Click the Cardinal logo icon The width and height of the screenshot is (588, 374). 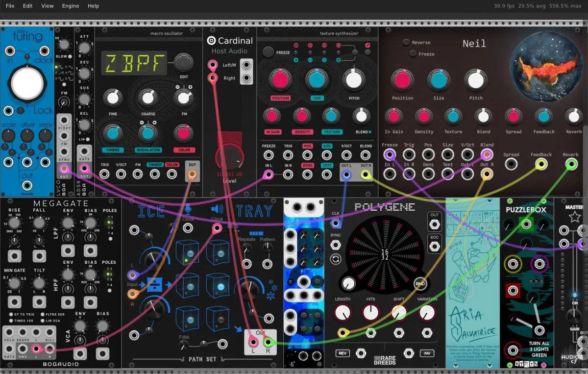pyautogui.click(x=211, y=41)
